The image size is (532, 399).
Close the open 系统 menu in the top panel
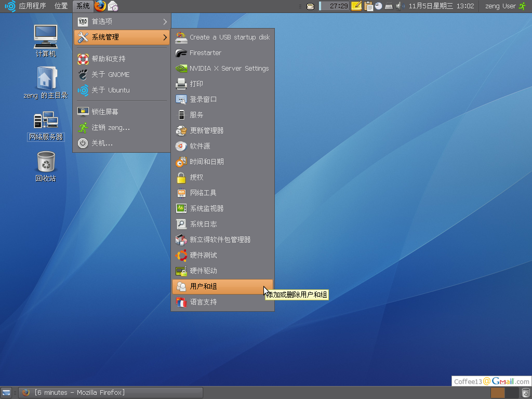83,6
